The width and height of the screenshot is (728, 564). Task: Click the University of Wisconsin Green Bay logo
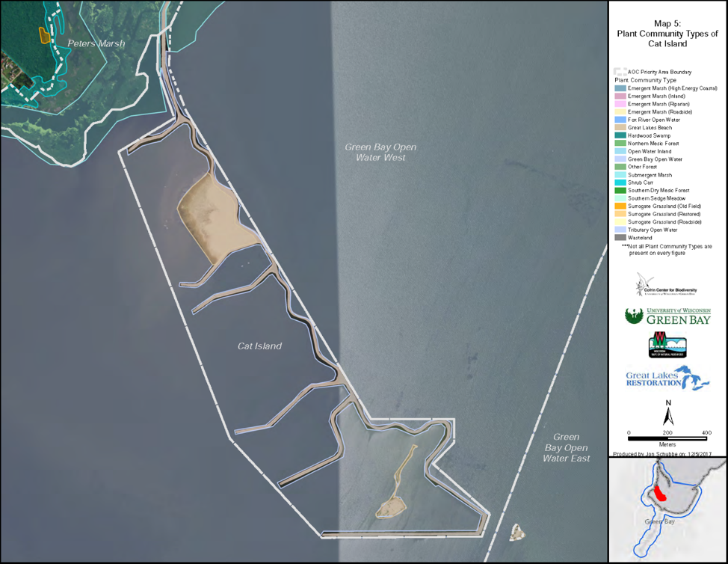tap(667, 316)
